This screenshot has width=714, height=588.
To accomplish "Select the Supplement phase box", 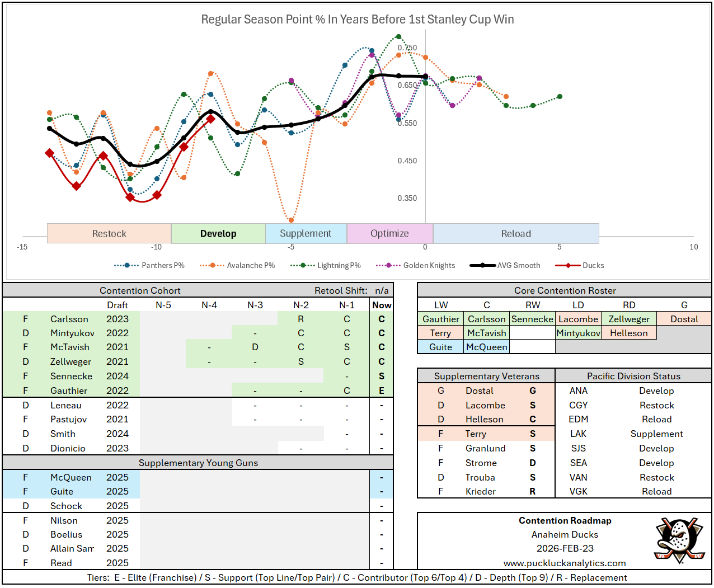I will (x=306, y=233).
